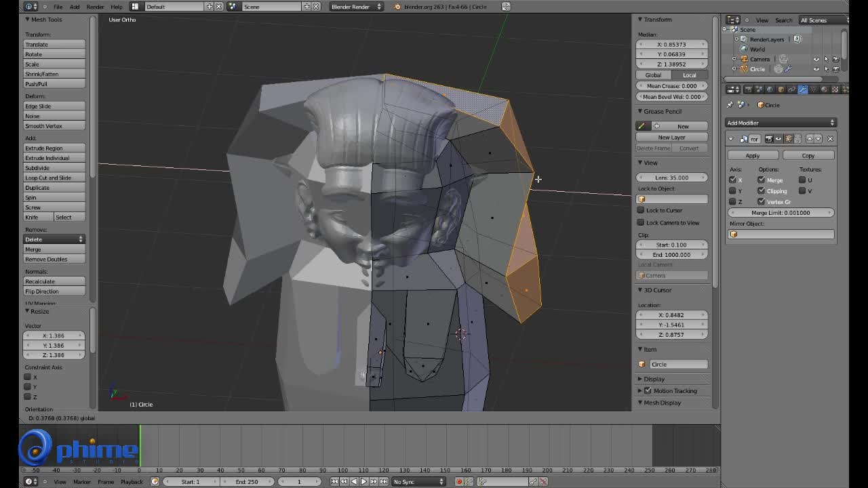Delete the mirror modifier with X

tap(830, 139)
